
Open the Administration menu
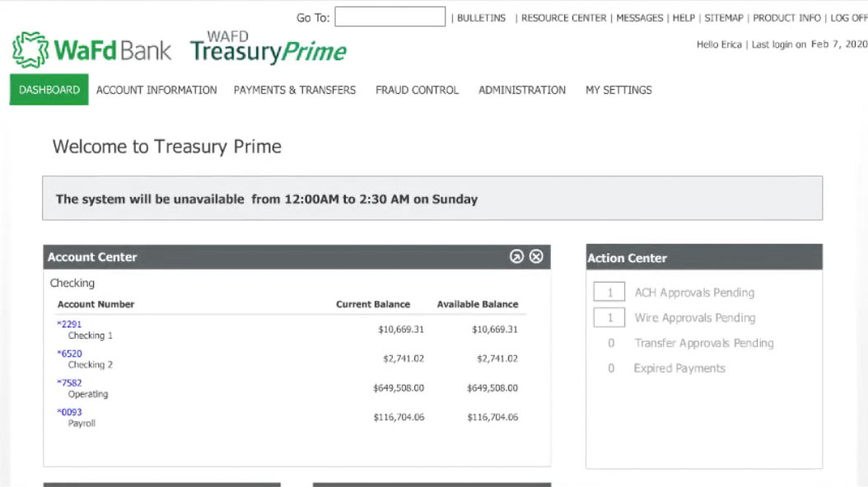click(522, 90)
